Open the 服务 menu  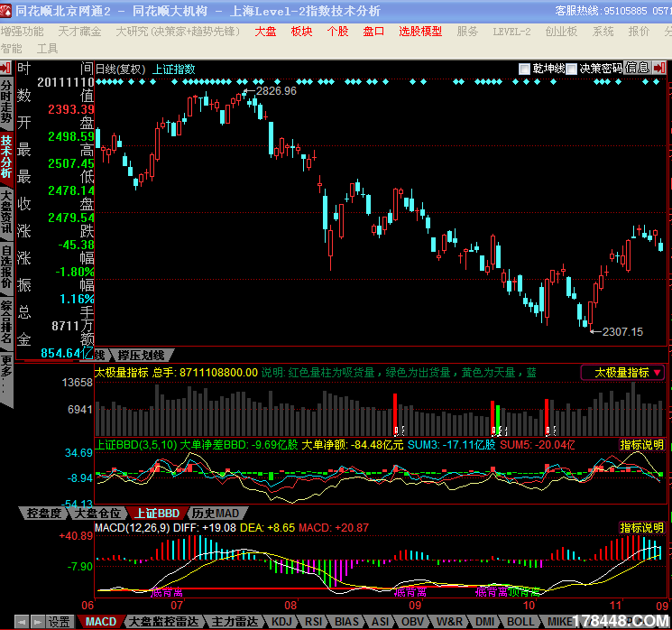tap(467, 32)
